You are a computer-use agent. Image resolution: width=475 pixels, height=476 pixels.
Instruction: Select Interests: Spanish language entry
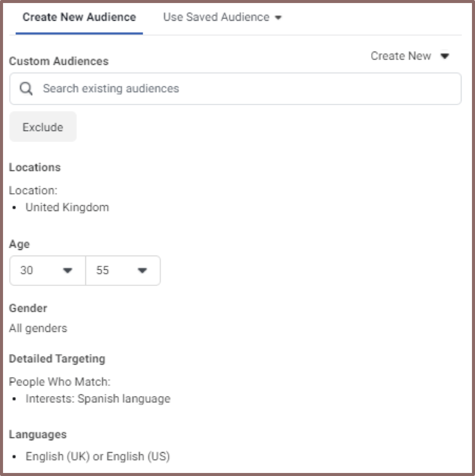point(98,399)
